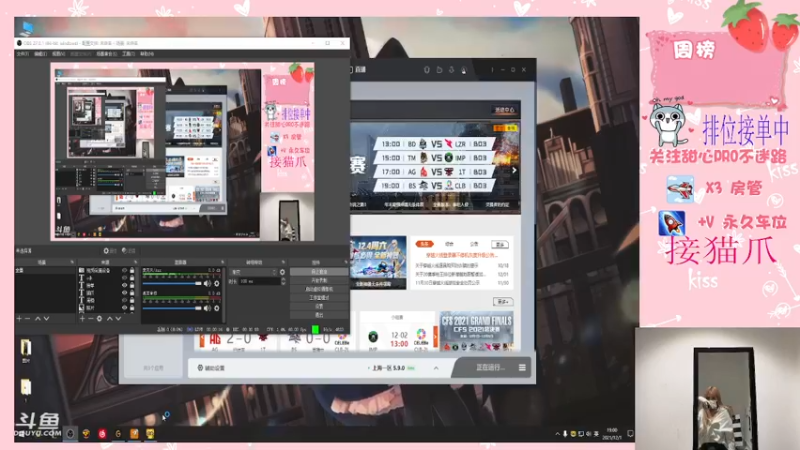This screenshot has width=800, height=450.
Task: Mute the second audio mixer channel
Action: pyautogui.click(x=207, y=308)
